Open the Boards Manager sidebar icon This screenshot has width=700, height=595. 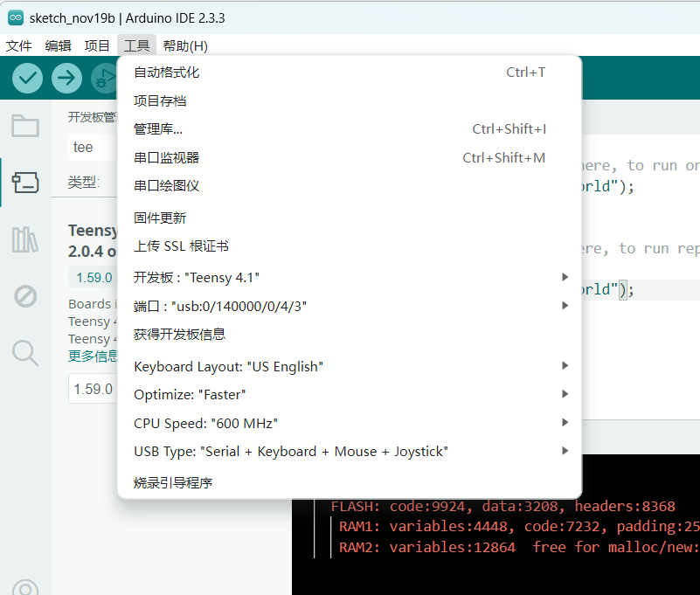tap(25, 183)
